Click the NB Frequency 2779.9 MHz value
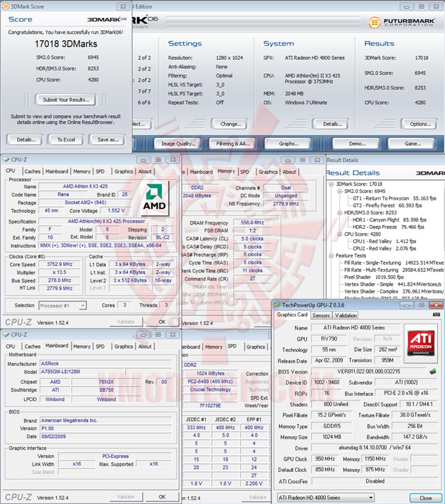Viewport: 445px width, 504px height. pos(286,204)
